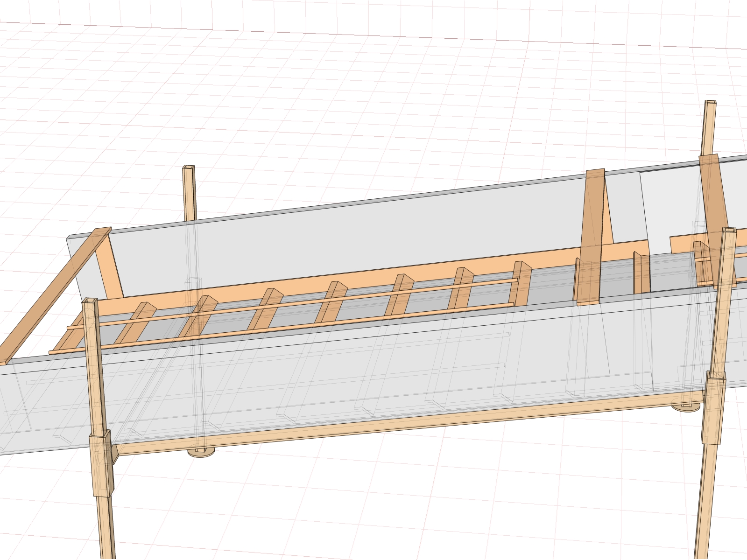Viewport: 747px width, 560px height.
Task: Select the square collar sleeve on the front left post
Action: click(x=101, y=463)
